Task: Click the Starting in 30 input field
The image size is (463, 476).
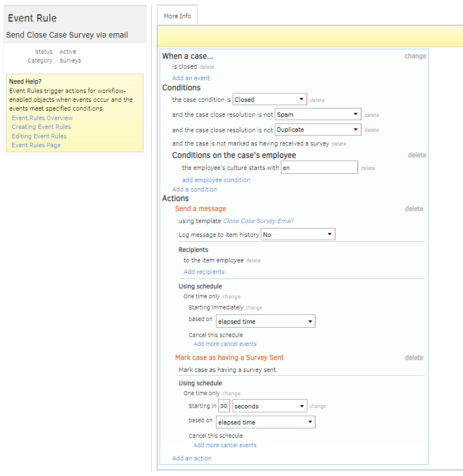Action: (224, 406)
